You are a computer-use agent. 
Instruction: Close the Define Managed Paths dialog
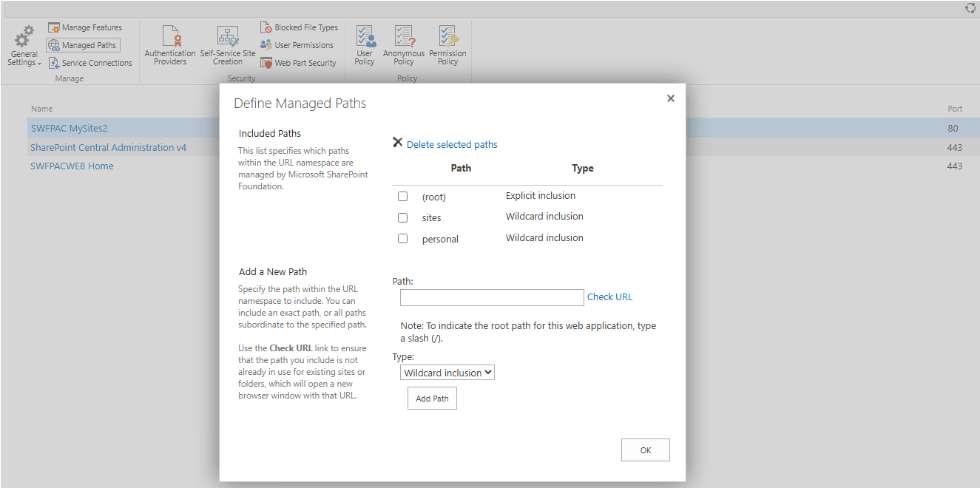[x=671, y=98]
